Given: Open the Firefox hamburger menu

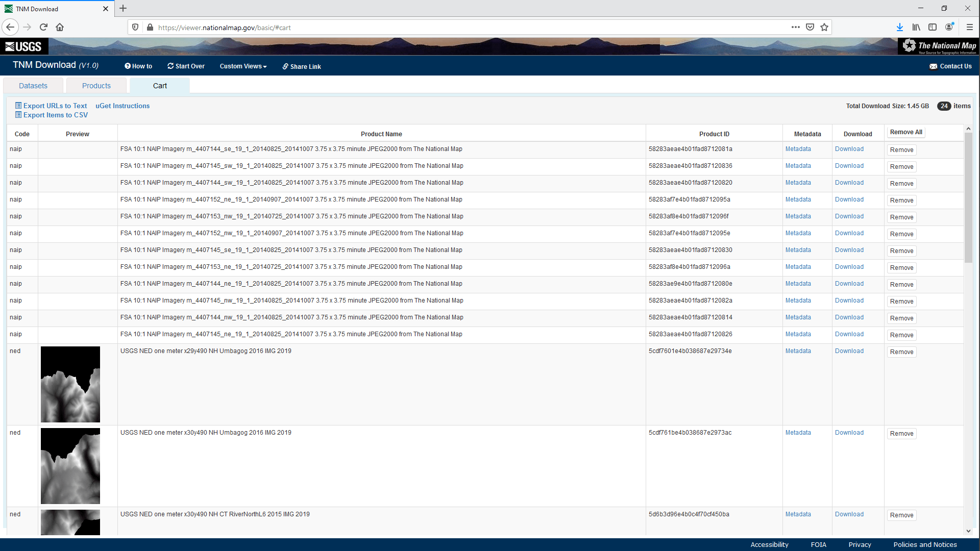Looking at the screenshot, I should click(x=970, y=28).
